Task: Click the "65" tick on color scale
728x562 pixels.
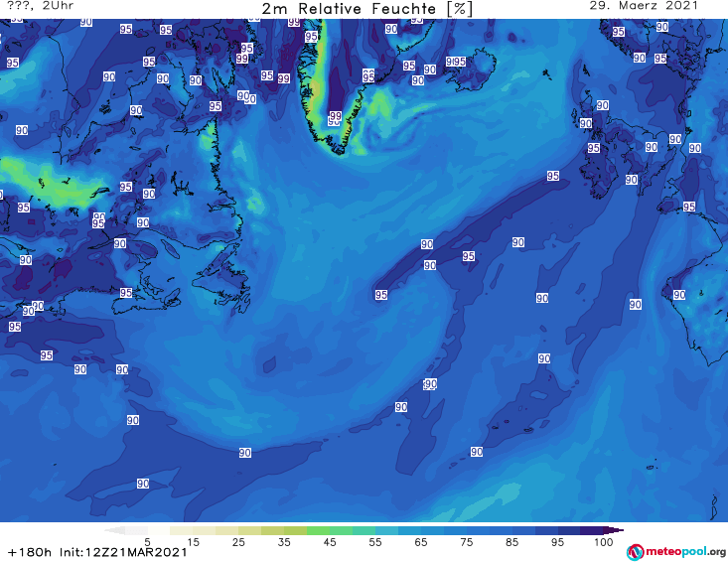Action: [421, 542]
